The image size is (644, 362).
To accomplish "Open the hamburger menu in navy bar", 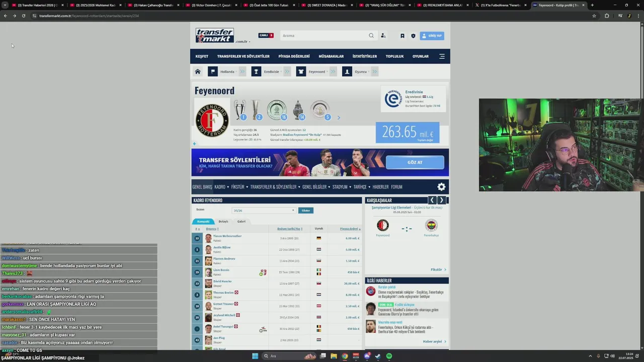I will [442, 56].
